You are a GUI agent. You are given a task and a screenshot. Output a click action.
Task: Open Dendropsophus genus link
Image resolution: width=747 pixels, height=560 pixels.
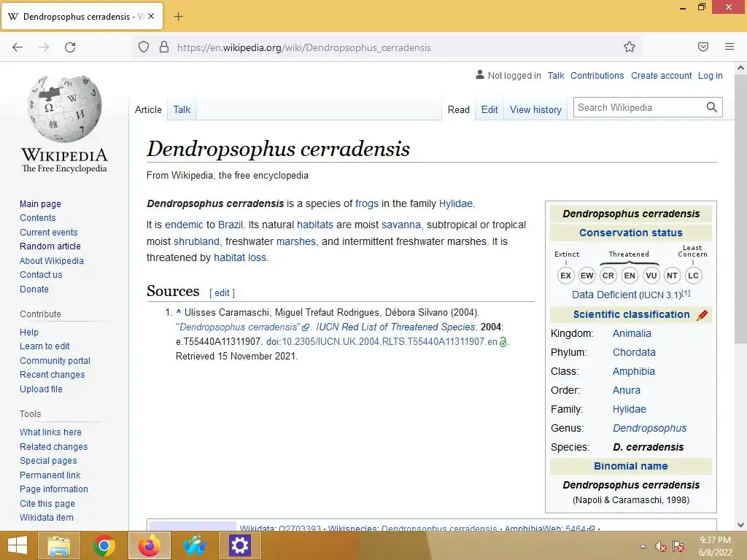click(x=649, y=428)
